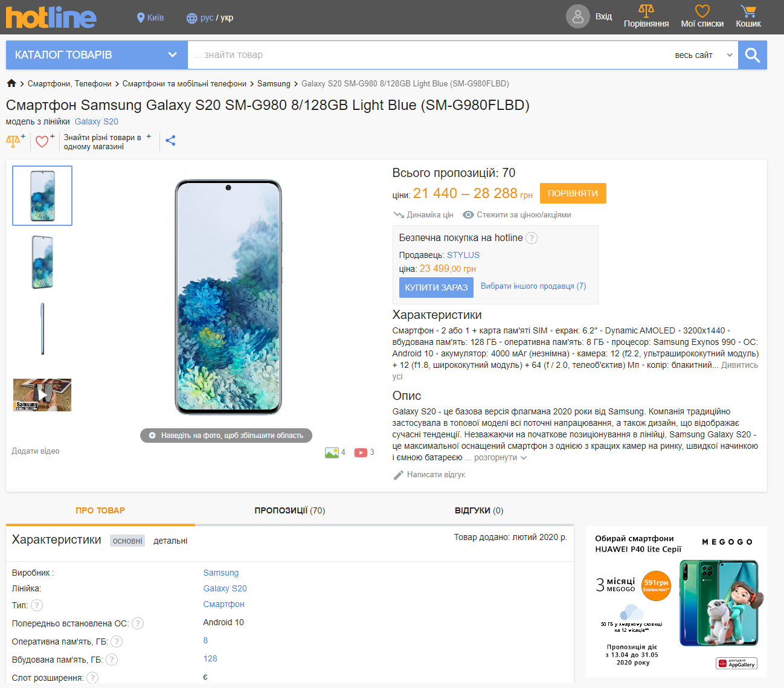The image size is (784, 688).
Task: Click Стежити за ціною/акціями link text
Action: 524,215
